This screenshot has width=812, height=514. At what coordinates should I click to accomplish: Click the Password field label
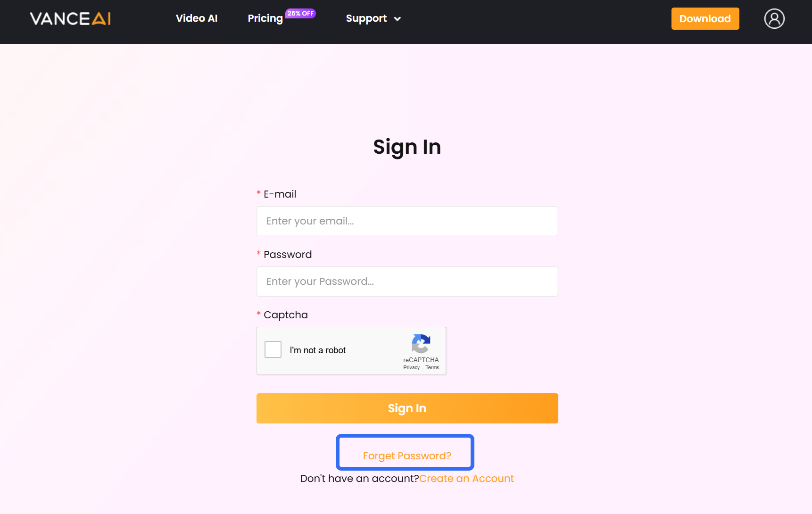[287, 255]
